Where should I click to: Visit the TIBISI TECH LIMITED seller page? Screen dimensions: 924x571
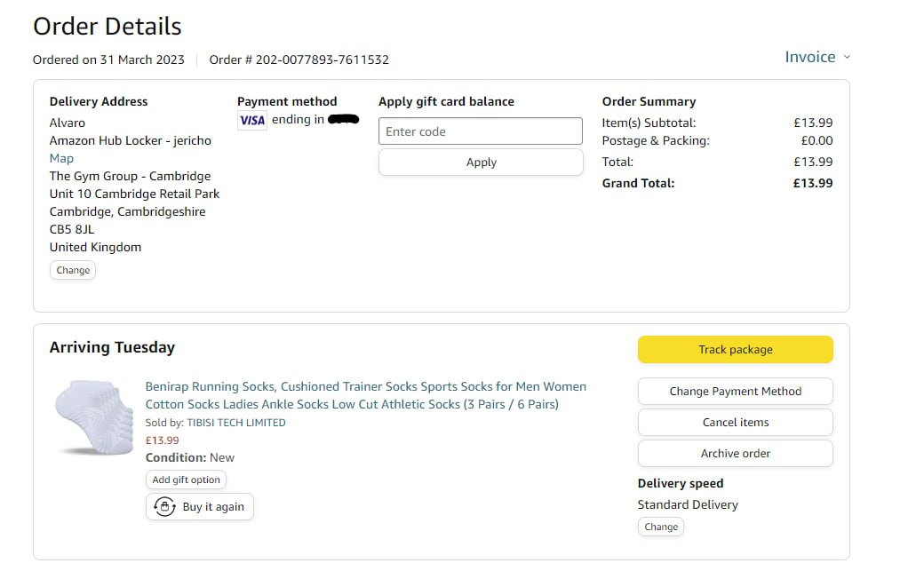pos(235,423)
